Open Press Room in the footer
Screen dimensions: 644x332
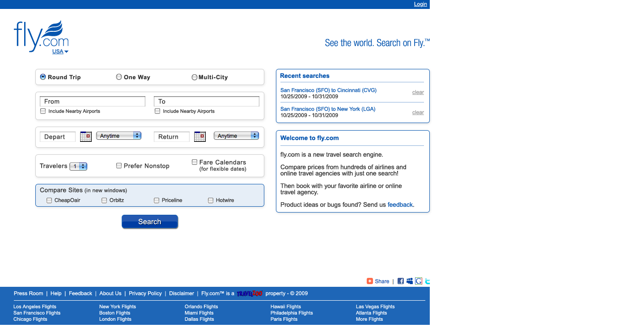point(29,294)
